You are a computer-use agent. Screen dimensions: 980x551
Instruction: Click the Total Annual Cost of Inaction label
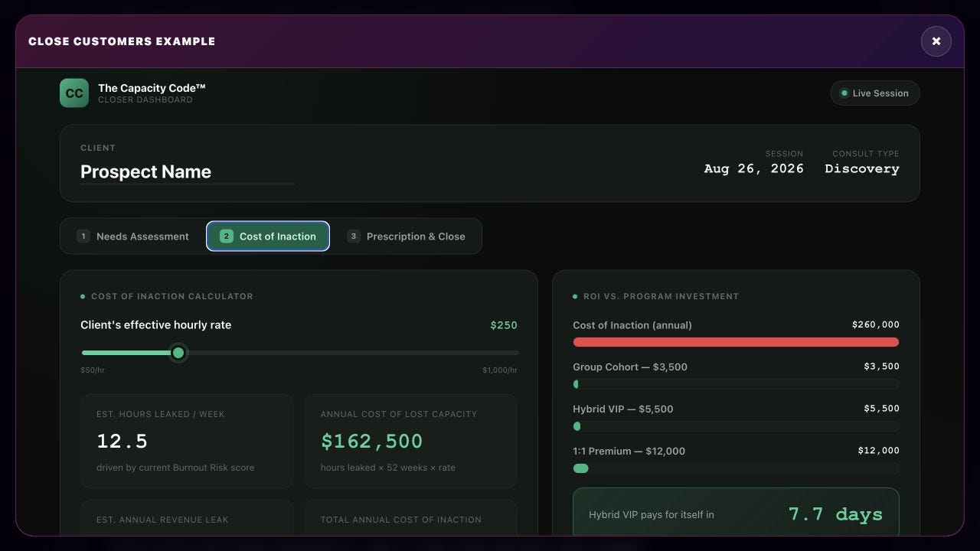coord(400,520)
